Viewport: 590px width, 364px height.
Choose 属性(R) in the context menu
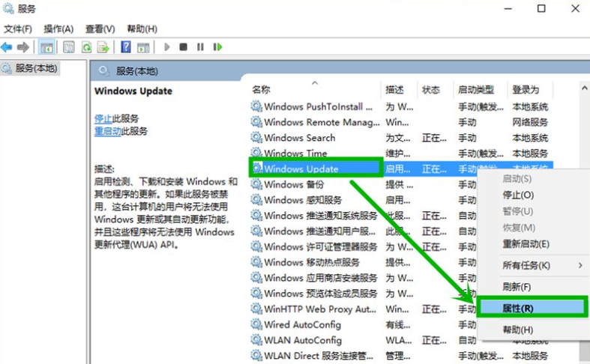518,308
